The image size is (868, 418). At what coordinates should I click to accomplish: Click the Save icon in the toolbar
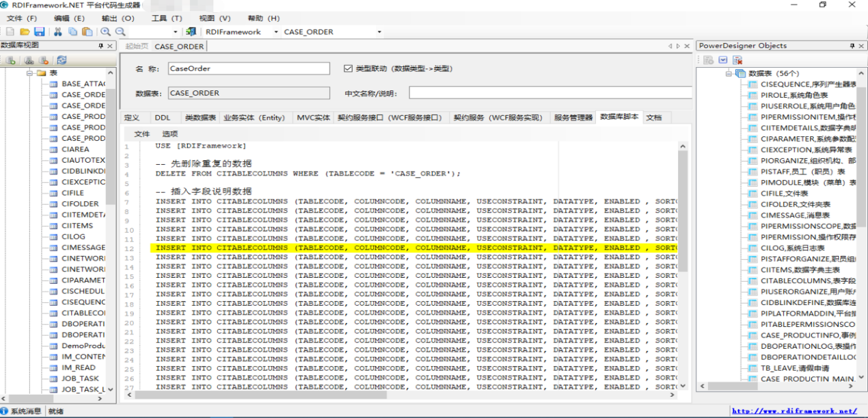pos(39,31)
